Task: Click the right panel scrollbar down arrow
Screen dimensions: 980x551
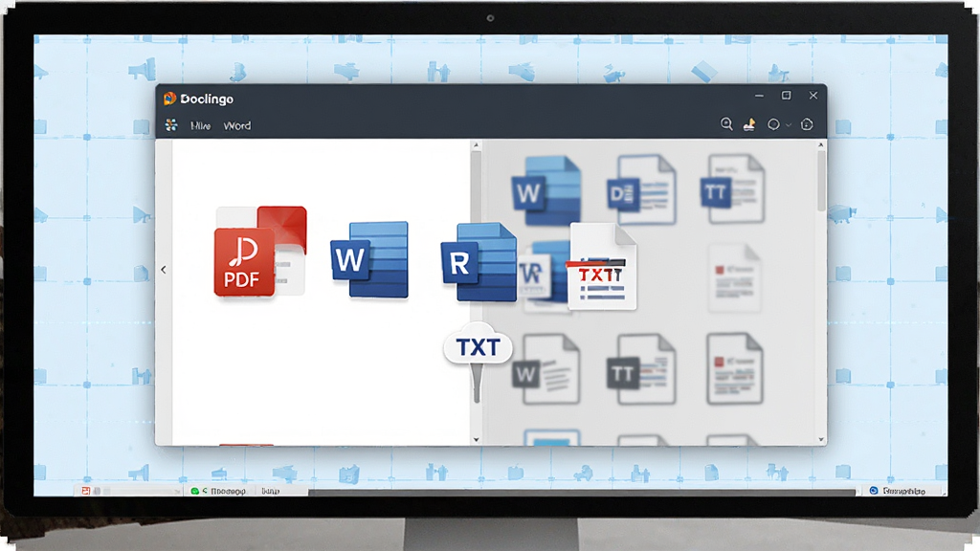Action: (x=821, y=439)
